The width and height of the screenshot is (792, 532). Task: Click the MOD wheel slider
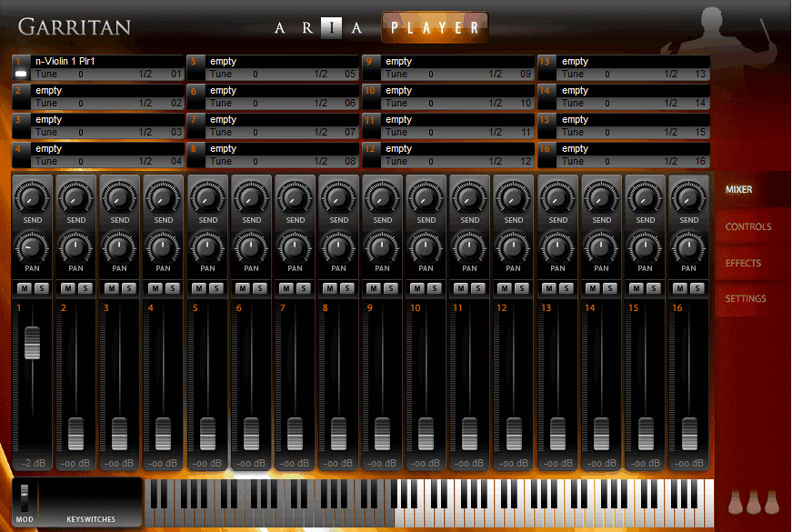coord(25,497)
